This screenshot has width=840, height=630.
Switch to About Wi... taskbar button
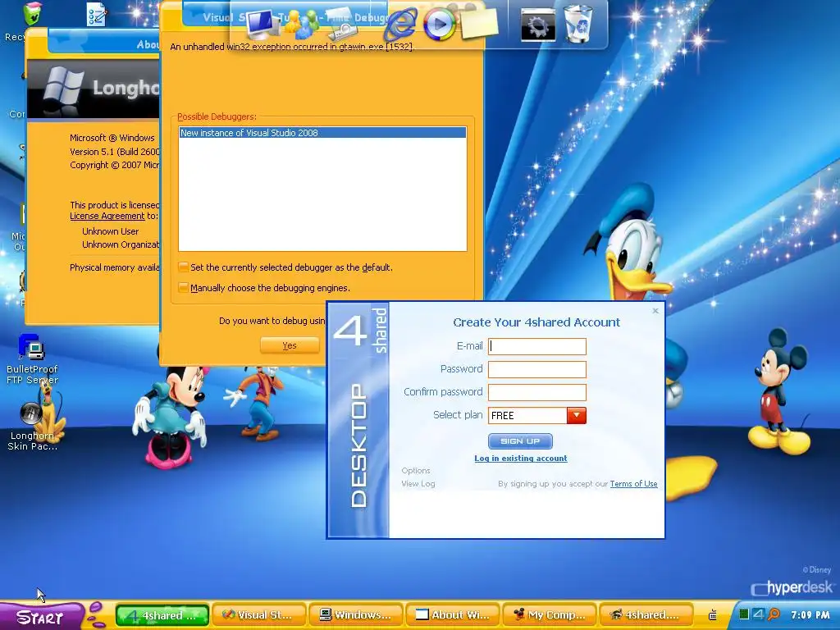click(x=453, y=615)
